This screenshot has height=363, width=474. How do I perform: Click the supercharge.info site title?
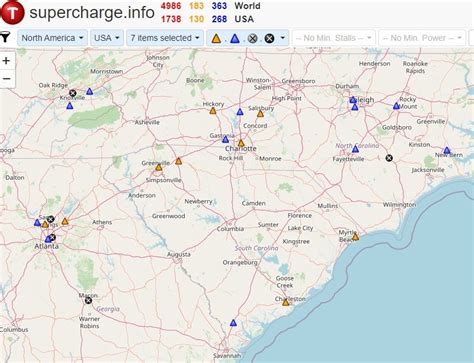pyautogui.click(x=92, y=13)
